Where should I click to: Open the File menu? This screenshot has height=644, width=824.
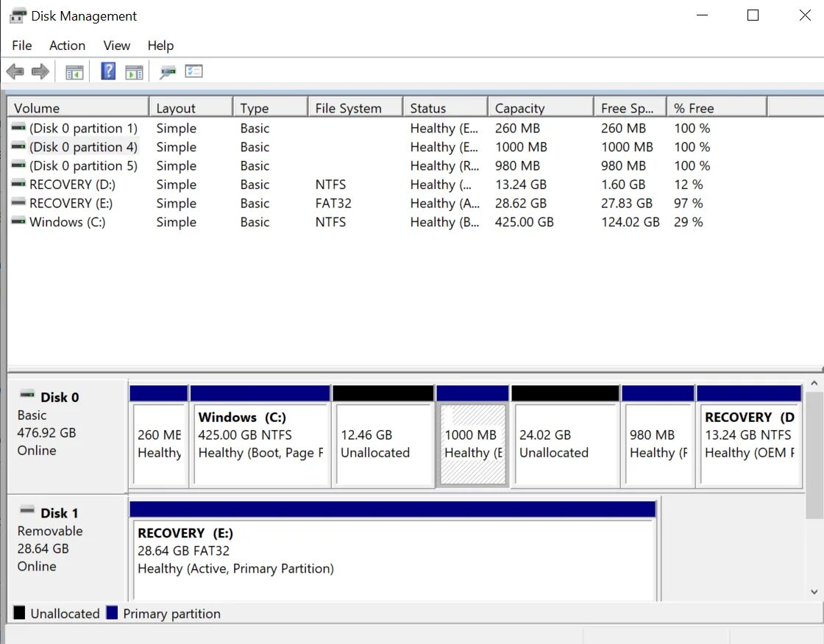21,46
